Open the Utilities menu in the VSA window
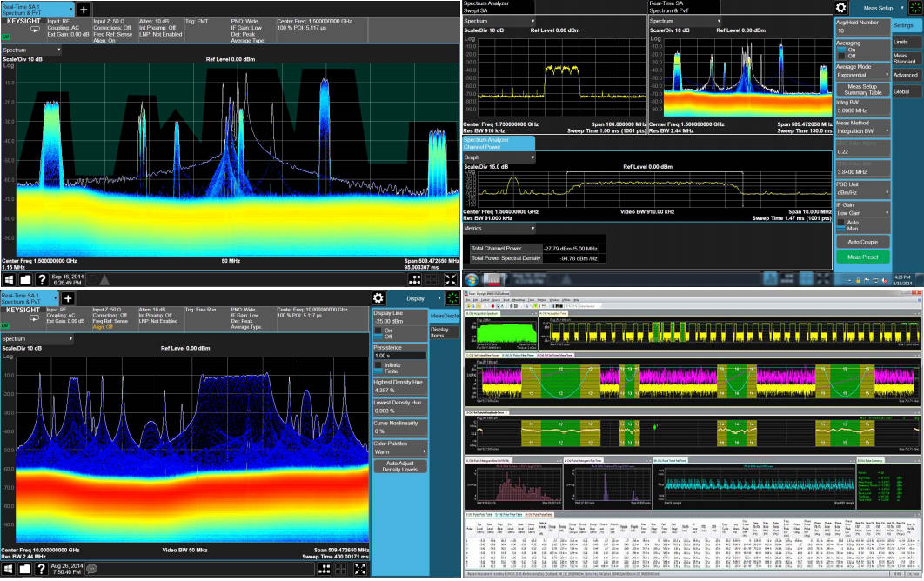This screenshot has width=924, height=581. [x=566, y=300]
